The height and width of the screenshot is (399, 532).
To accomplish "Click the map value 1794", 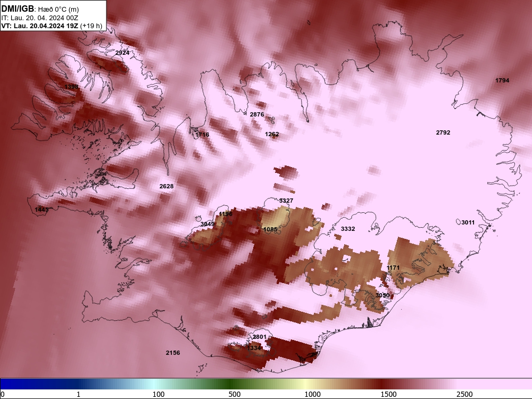I will [x=502, y=80].
